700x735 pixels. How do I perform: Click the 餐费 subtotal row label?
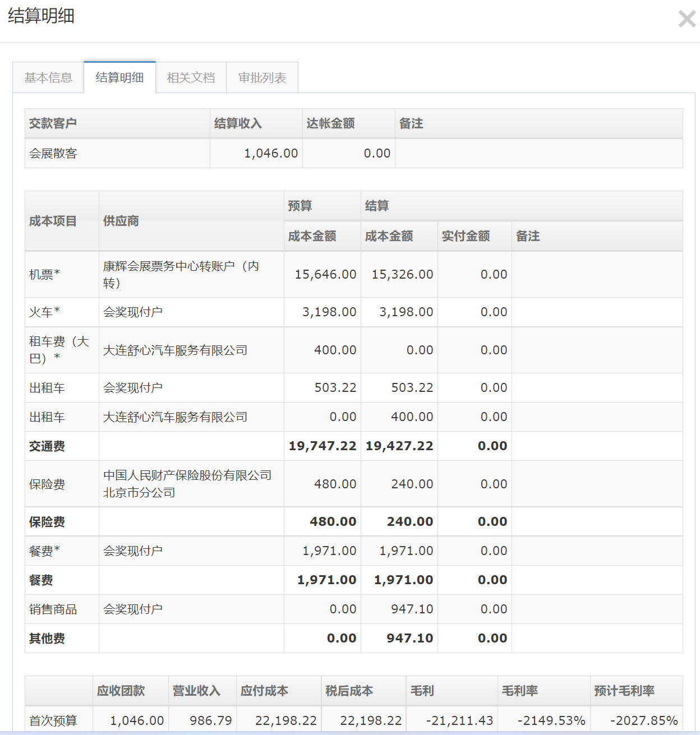click(41, 580)
